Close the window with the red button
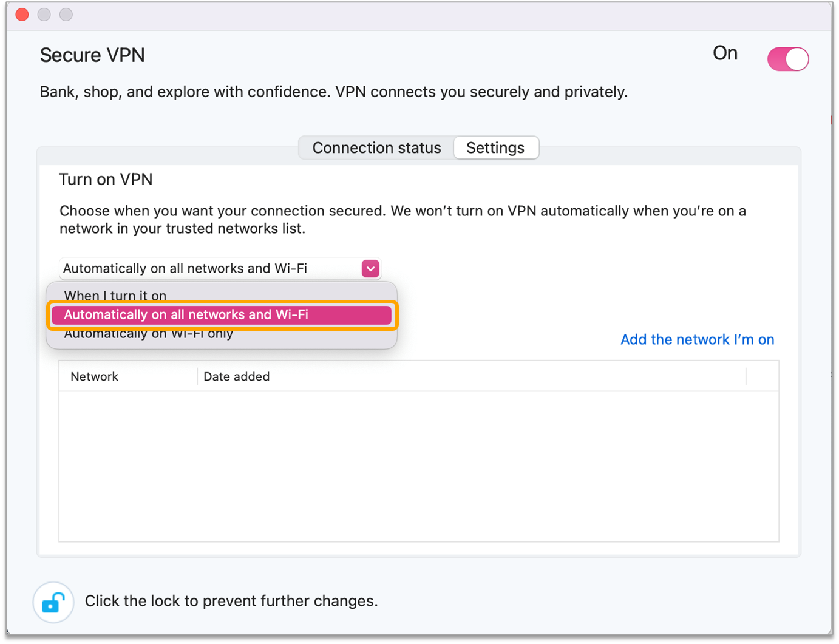839x644 pixels. click(x=22, y=15)
